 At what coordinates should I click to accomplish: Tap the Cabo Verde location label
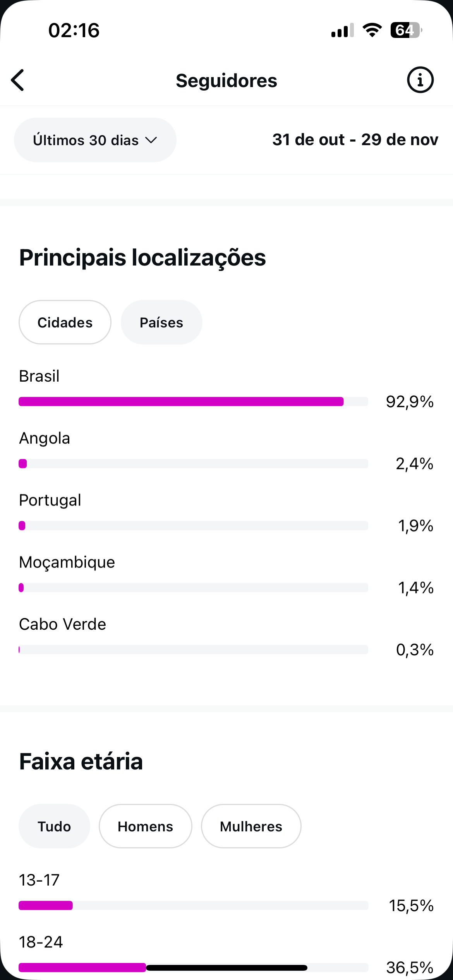coord(62,624)
